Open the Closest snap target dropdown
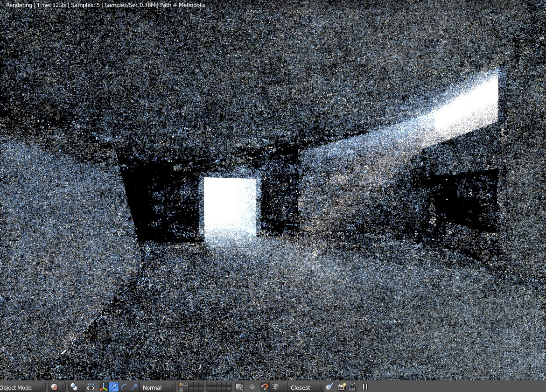 305,387
